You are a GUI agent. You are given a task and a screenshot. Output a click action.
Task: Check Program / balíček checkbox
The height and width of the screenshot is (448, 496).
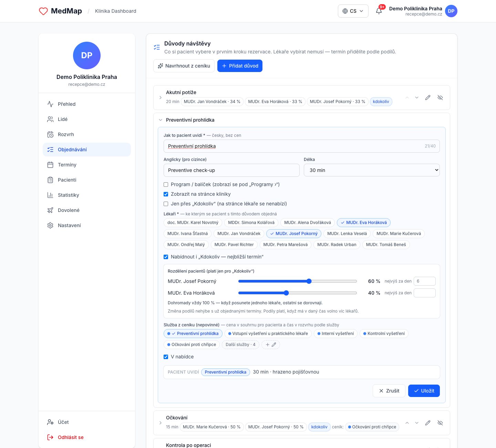click(166, 185)
